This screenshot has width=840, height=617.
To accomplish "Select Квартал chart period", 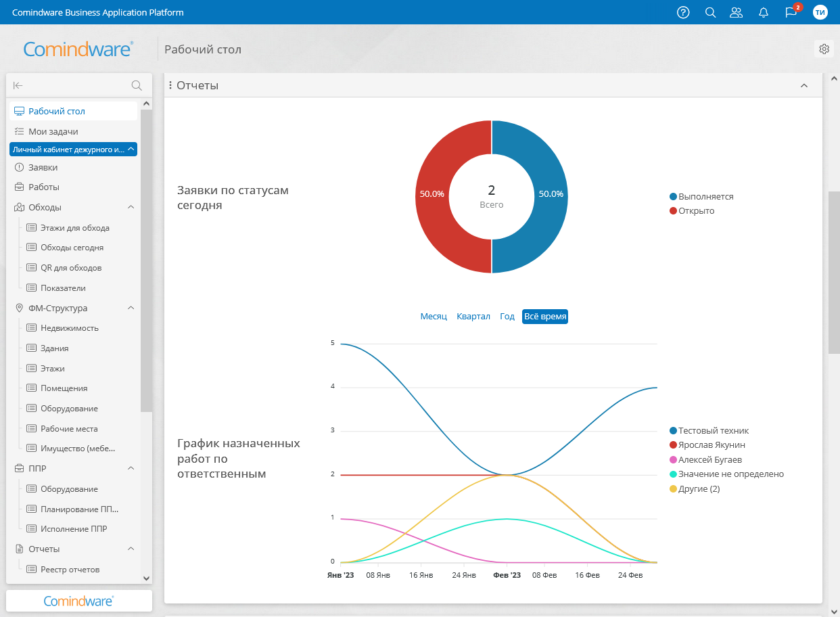I will pyautogui.click(x=473, y=317).
